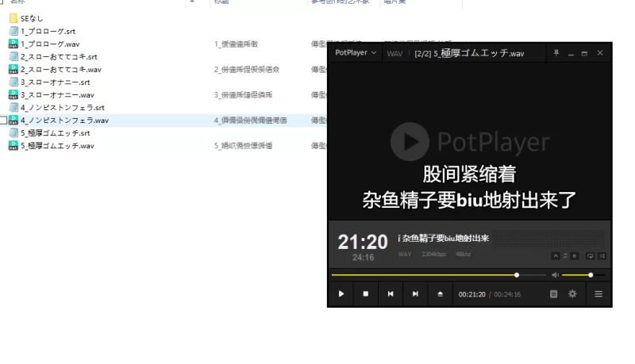Viewport: 635px width, 364px height.
Task: Skip to next track in PotPlayer
Action: (x=415, y=294)
